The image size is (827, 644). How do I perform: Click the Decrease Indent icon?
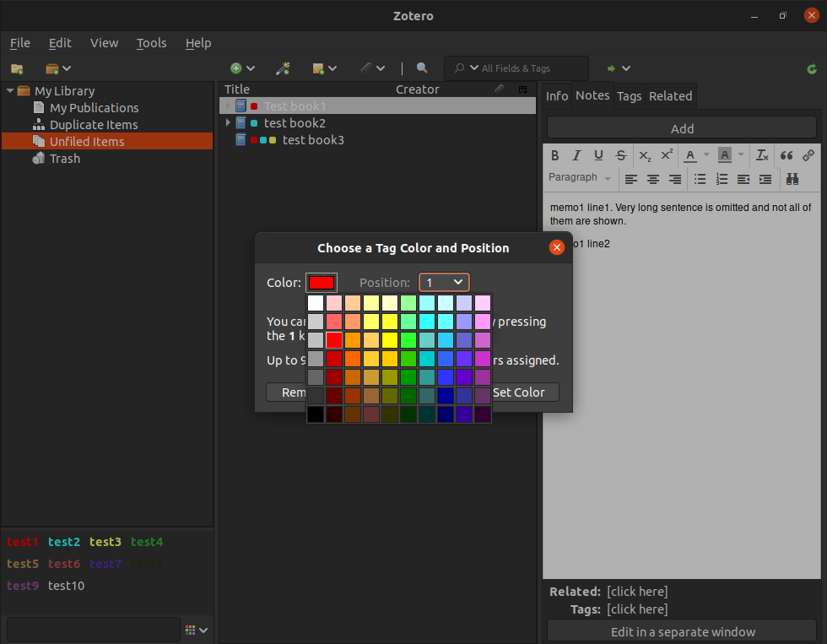click(743, 179)
